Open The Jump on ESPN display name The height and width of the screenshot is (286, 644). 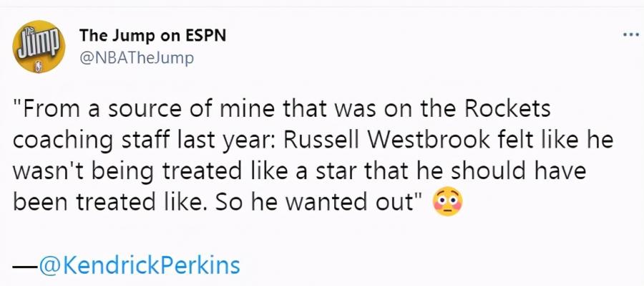click(153, 36)
